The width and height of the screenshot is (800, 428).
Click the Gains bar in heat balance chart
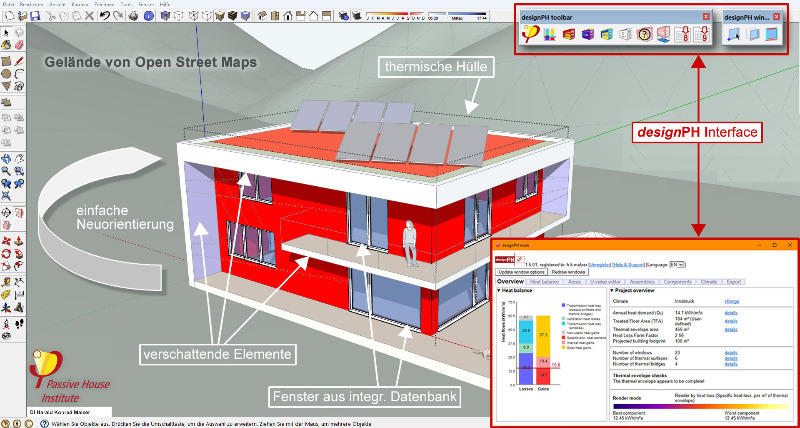click(542, 350)
